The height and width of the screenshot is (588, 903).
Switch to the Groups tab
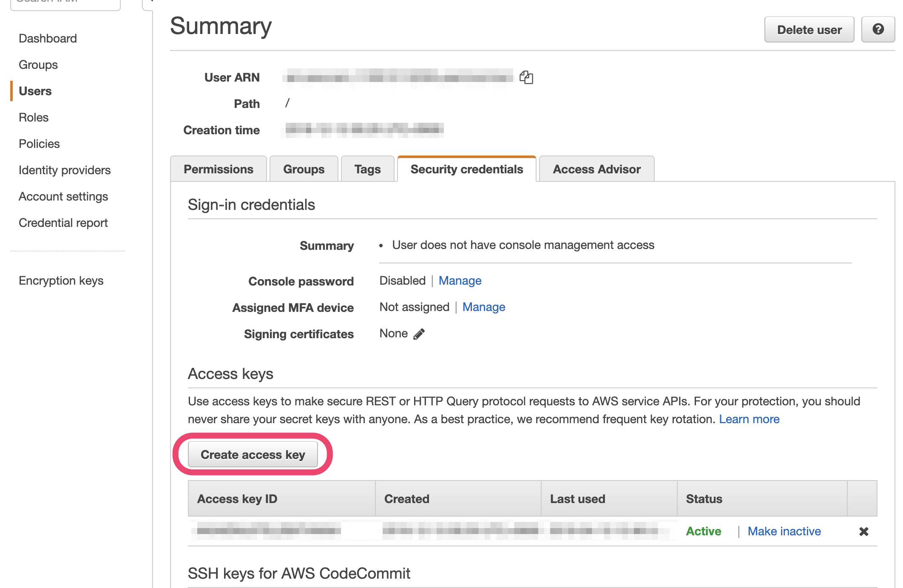[x=304, y=169]
